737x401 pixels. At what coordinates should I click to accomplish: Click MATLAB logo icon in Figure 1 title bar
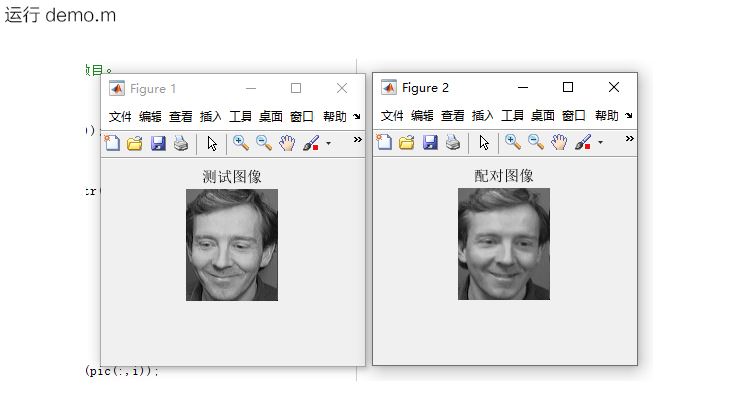[117, 88]
